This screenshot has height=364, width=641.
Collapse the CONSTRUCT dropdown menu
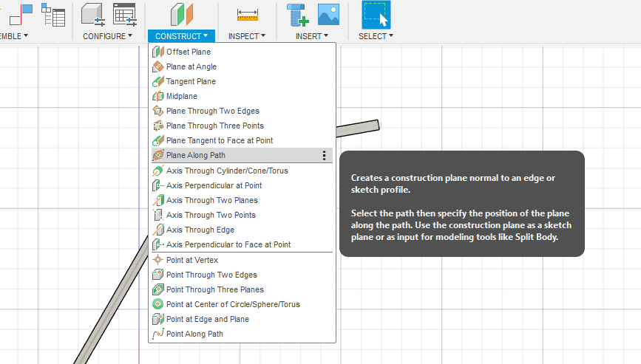[x=181, y=36]
